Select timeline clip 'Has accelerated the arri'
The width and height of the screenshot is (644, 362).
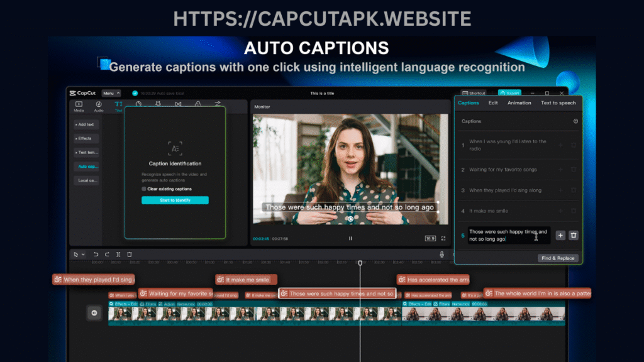pyautogui.click(x=433, y=280)
